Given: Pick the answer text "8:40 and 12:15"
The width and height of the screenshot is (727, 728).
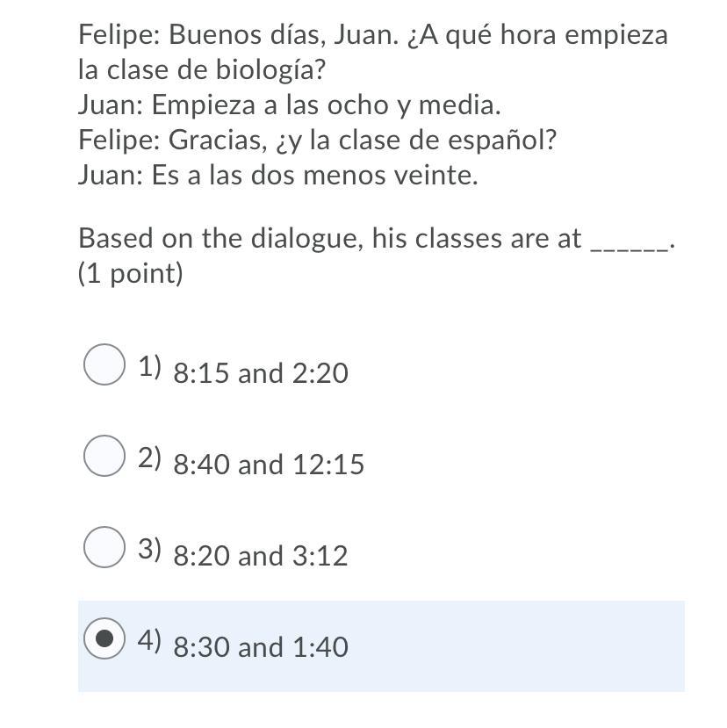Looking at the screenshot, I should coord(269,465).
